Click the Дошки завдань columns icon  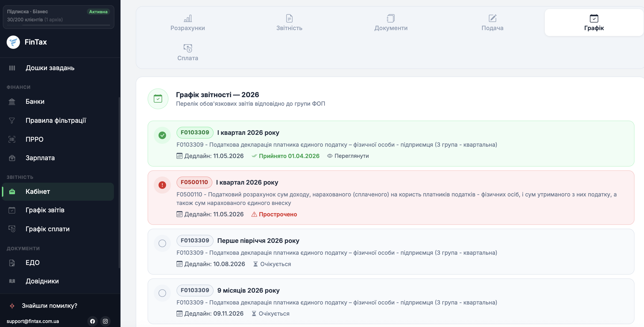[12, 68]
